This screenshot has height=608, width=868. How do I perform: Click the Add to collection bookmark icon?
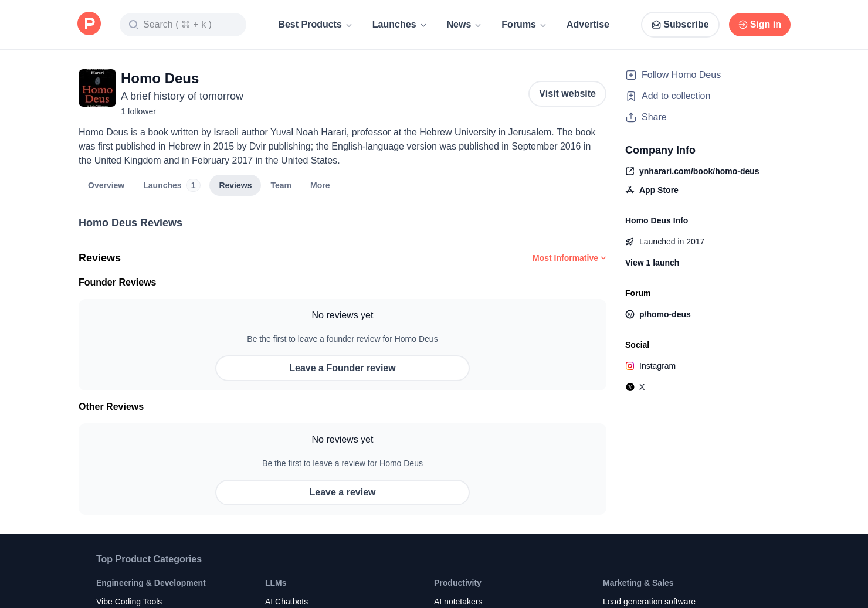[x=631, y=96]
